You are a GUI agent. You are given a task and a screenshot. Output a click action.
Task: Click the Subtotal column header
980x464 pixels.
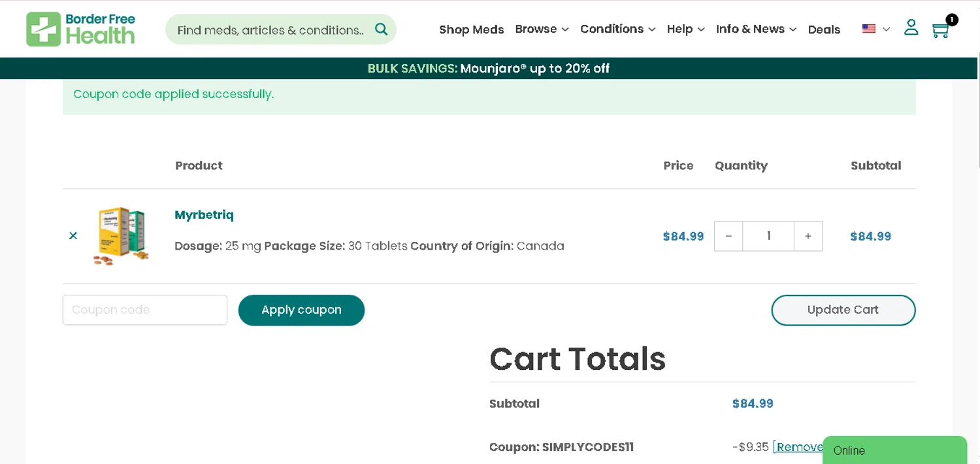click(875, 166)
